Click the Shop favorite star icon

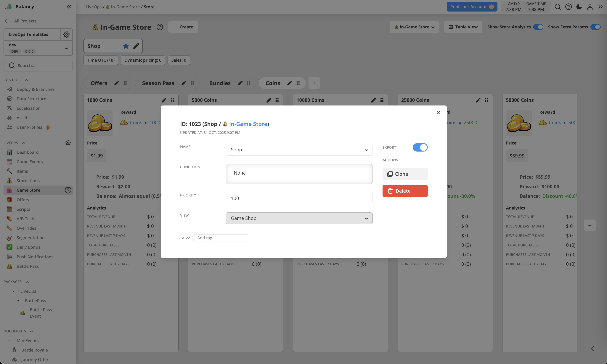126,46
